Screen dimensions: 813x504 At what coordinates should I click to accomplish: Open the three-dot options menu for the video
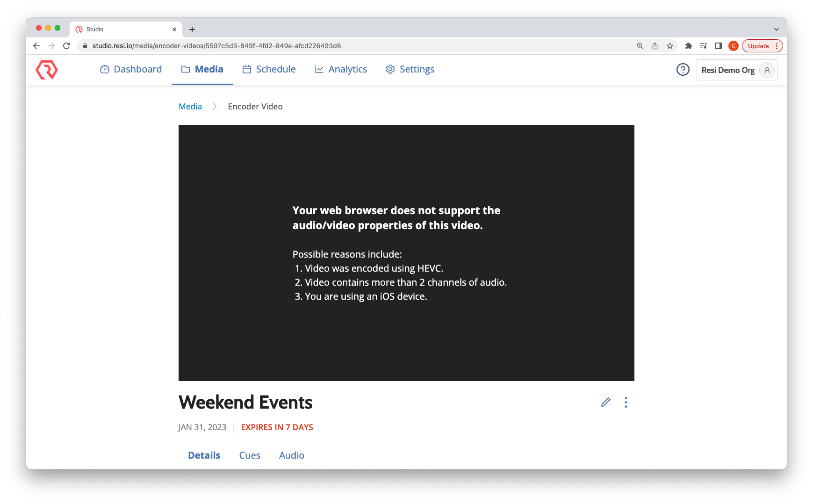point(626,402)
